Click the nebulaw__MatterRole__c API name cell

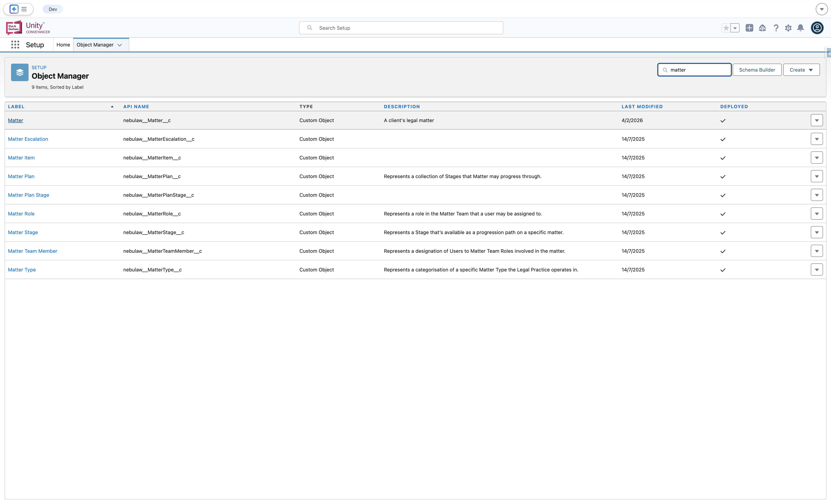[x=152, y=214]
